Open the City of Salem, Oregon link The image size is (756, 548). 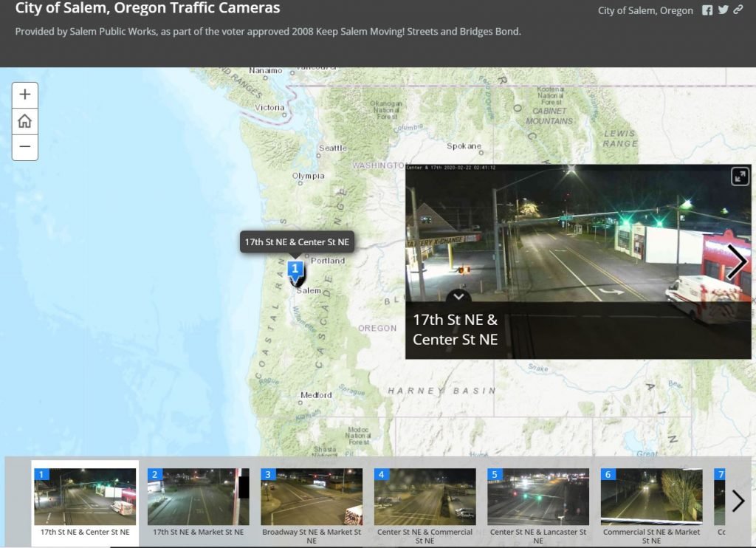click(x=645, y=10)
